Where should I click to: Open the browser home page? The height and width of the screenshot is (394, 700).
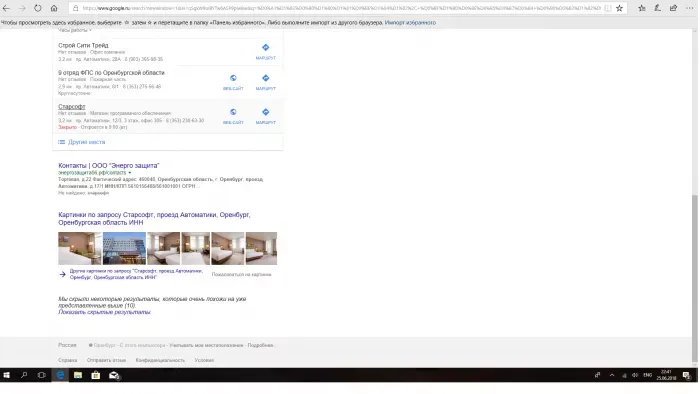54,8
